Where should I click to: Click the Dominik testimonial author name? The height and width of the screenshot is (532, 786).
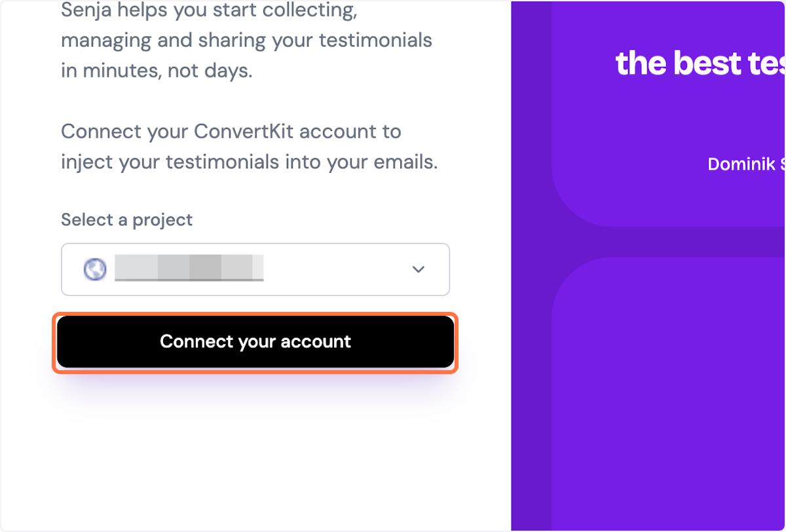(745, 164)
